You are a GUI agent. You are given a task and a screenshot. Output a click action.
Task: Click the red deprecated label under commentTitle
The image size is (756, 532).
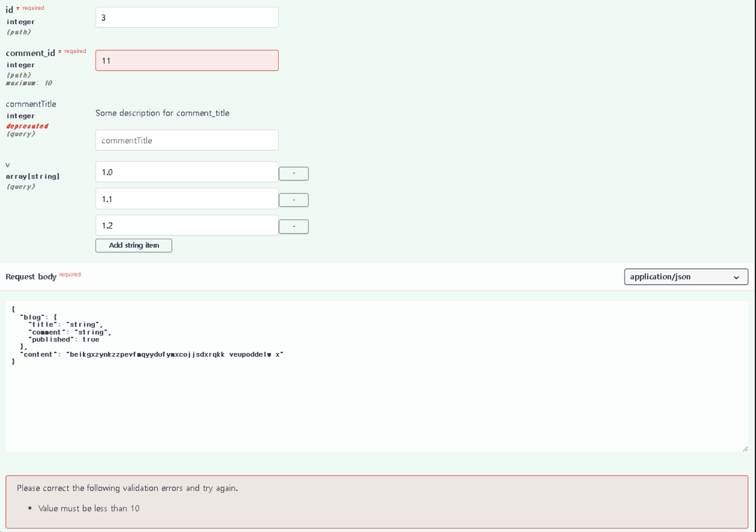[27, 126]
